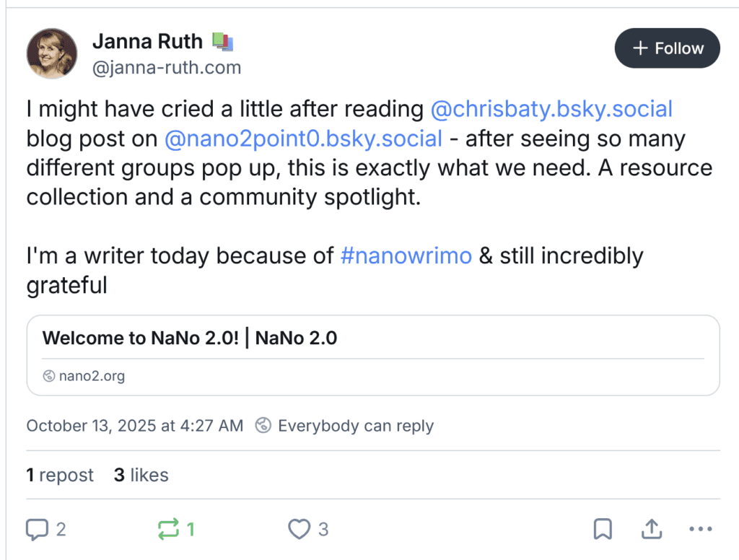View the 3 likes list
Screen dimensions: 739x560
(141, 475)
